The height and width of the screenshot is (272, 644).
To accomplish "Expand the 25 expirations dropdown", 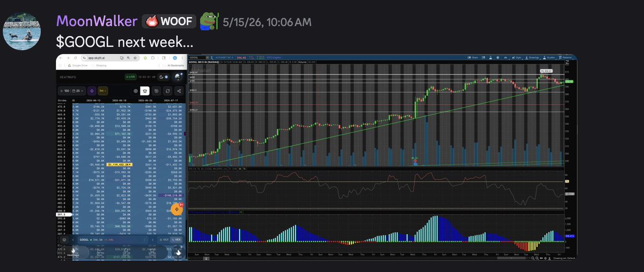I will pos(78,91).
